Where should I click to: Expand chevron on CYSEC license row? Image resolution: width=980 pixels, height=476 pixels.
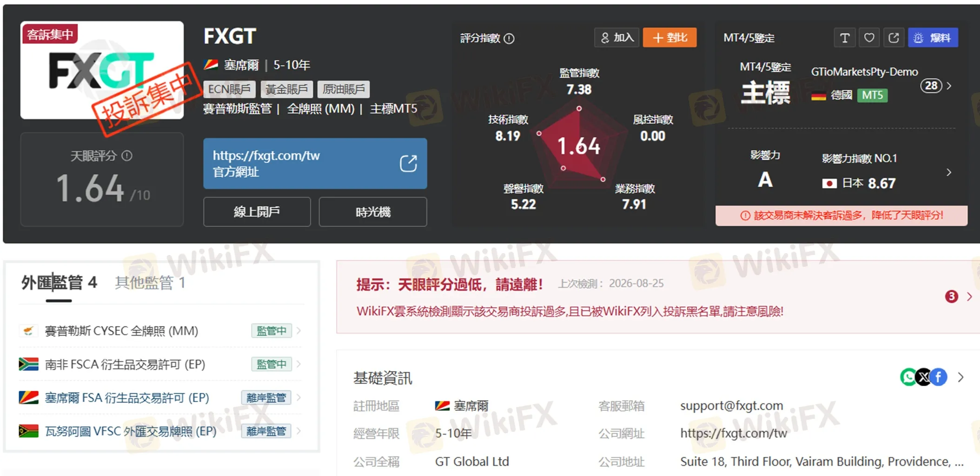pos(298,331)
